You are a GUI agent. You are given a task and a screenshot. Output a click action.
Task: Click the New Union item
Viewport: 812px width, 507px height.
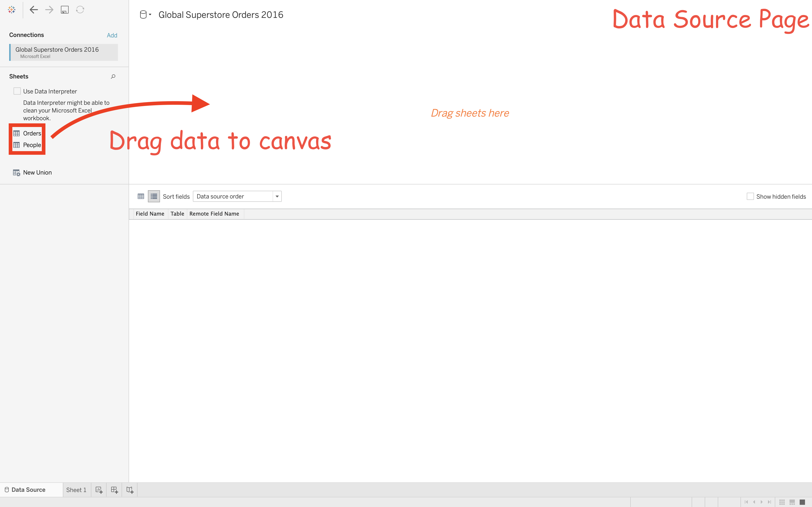tap(37, 173)
